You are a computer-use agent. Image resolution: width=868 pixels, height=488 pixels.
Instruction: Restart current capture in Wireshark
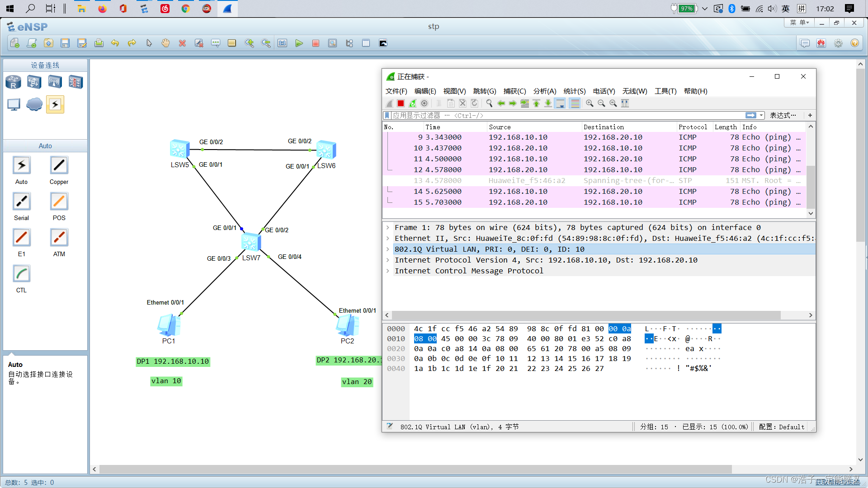(x=412, y=103)
